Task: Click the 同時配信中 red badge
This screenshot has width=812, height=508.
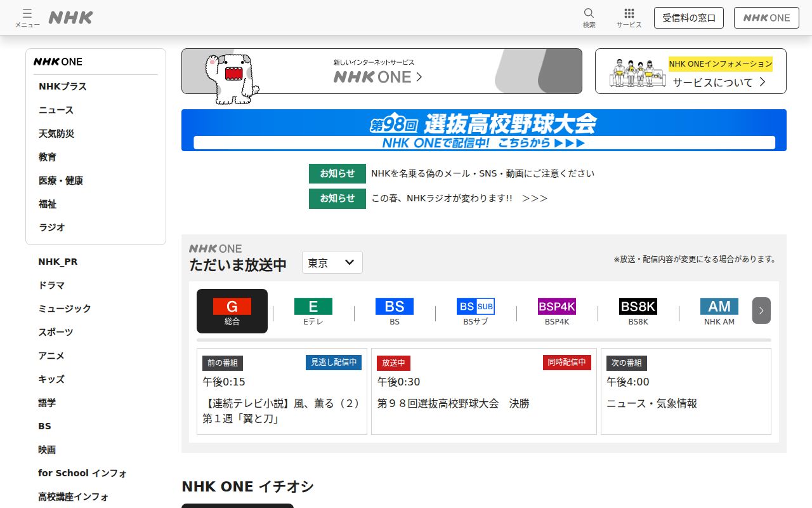Action: click(x=567, y=363)
